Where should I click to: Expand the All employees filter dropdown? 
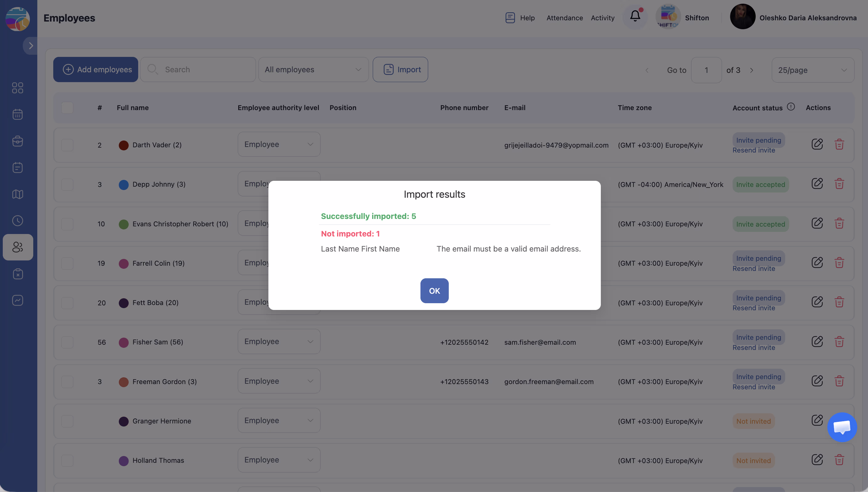point(313,69)
